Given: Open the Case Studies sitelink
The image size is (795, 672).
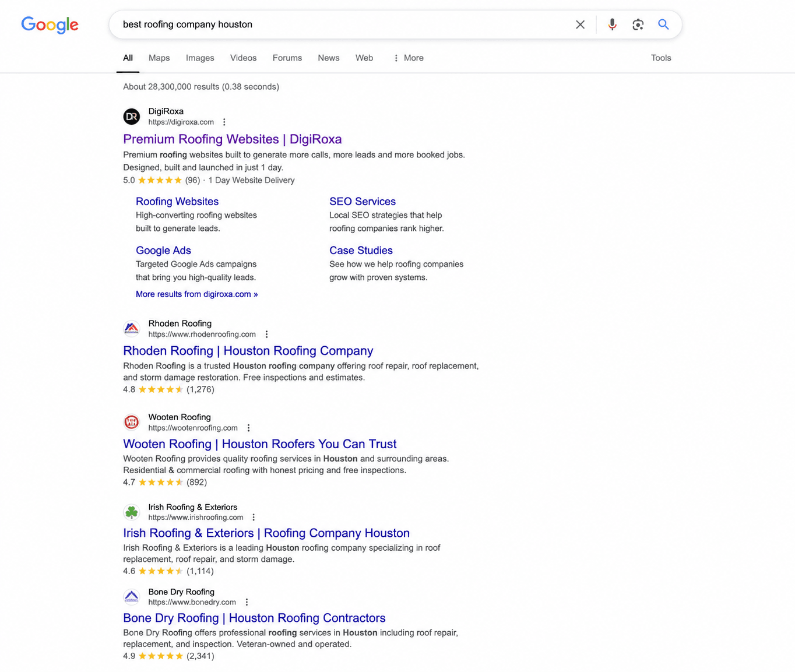Looking at the screenshot, I should pos(361,251).
